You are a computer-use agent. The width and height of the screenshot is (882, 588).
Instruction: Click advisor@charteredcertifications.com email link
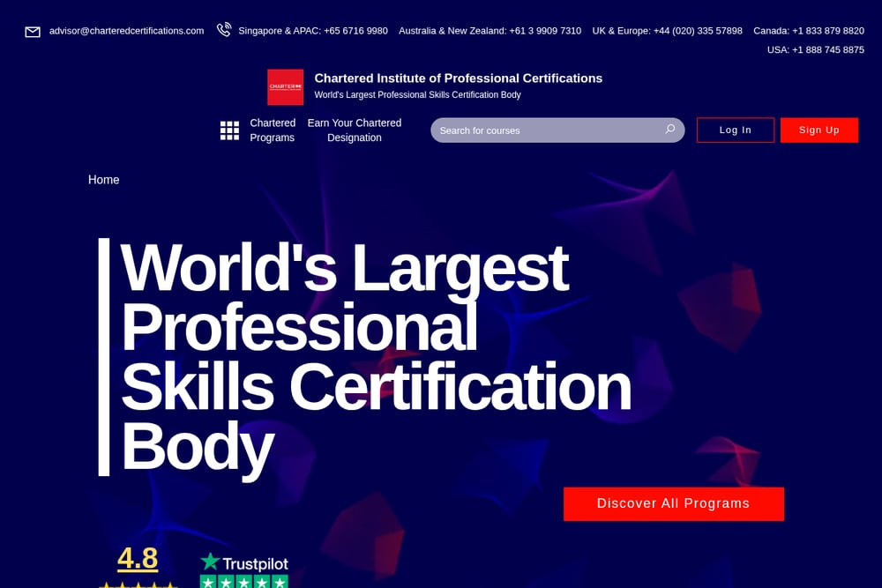(126, 31)
